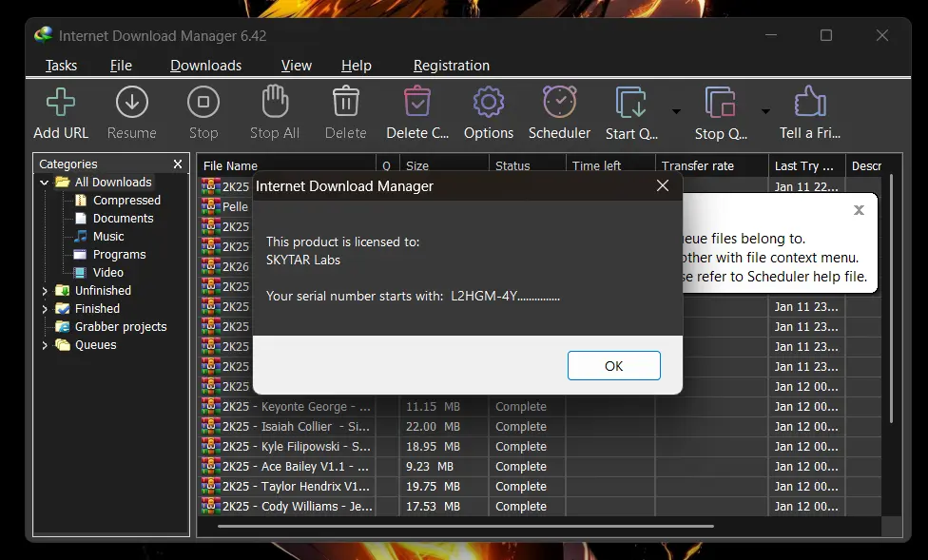
Task: Click archive icon of Cody Williams file
Action: (211, 506)
